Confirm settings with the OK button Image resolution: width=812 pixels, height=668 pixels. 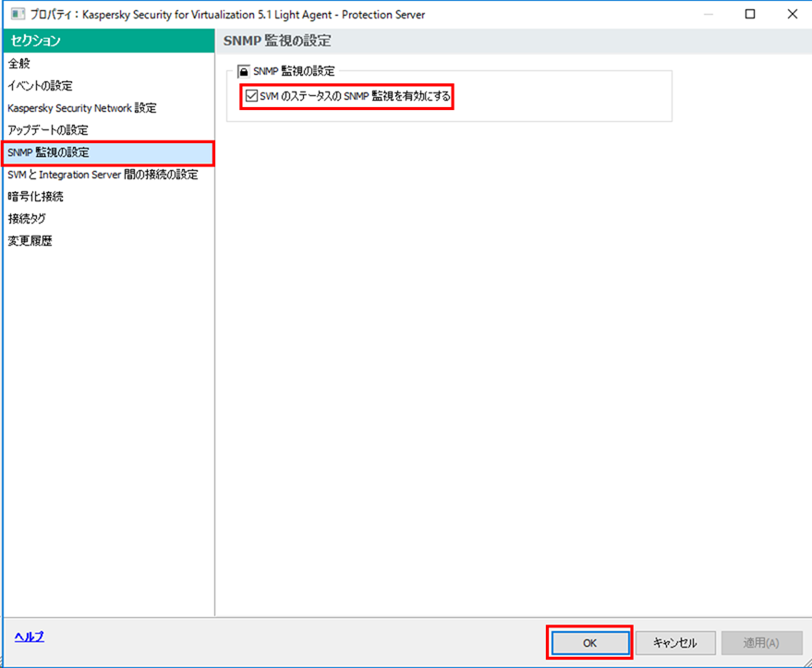(x=590, y=643)
